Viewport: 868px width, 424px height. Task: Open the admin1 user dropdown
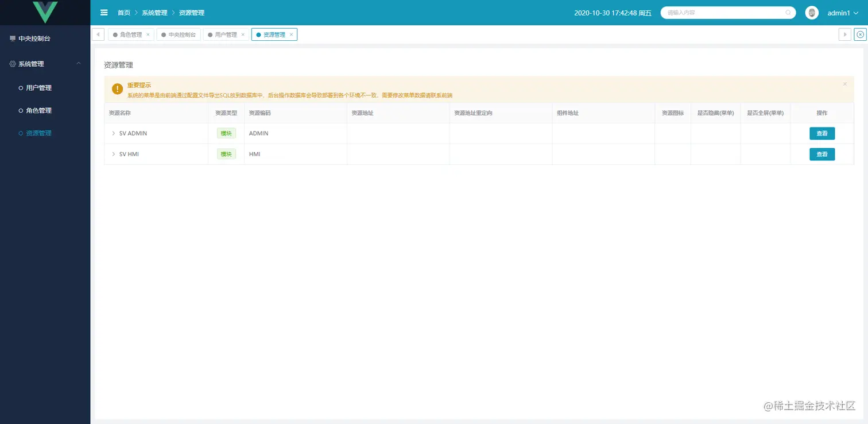[x=843, y=13]
